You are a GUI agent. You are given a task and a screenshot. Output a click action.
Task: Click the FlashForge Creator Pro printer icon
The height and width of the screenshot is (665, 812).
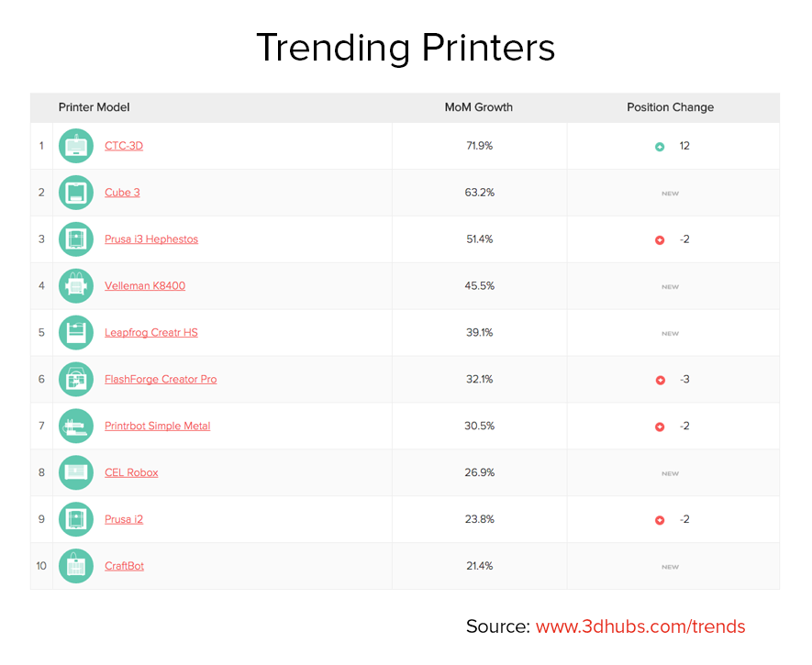[76, 380]
